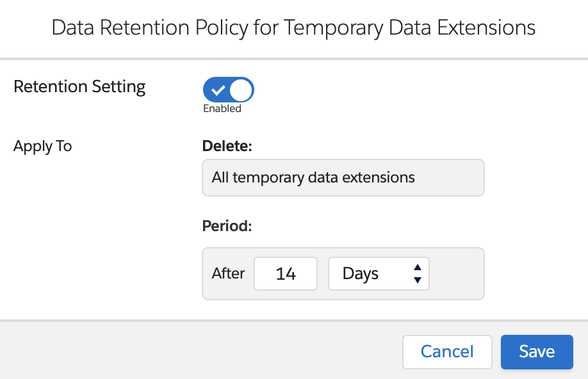Click the Delete: heading
588x379 pixels.
point(227,146)
